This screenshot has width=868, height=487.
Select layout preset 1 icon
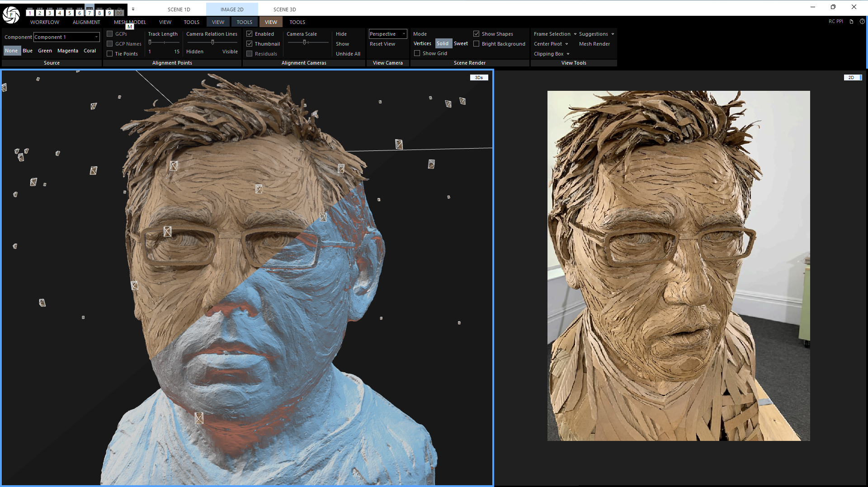click(30, 13)
